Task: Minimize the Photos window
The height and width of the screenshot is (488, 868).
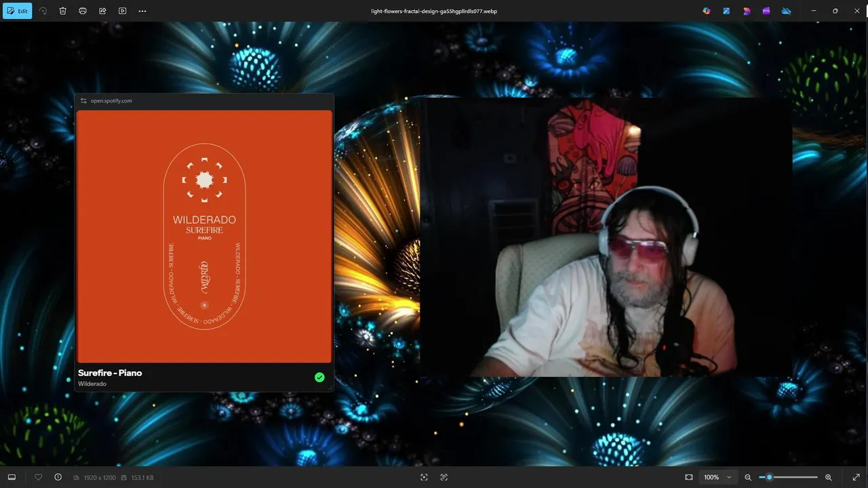Action: click(x=814, y=11)
